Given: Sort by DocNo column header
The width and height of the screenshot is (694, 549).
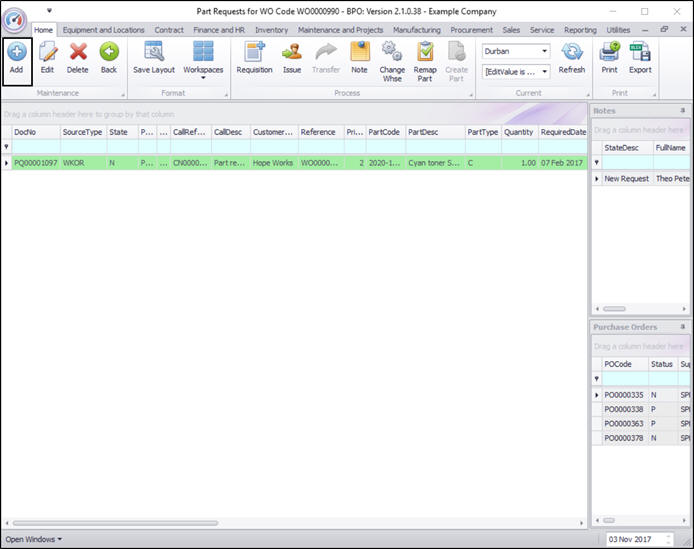Looking at the screenshot, I should point(36,132).
